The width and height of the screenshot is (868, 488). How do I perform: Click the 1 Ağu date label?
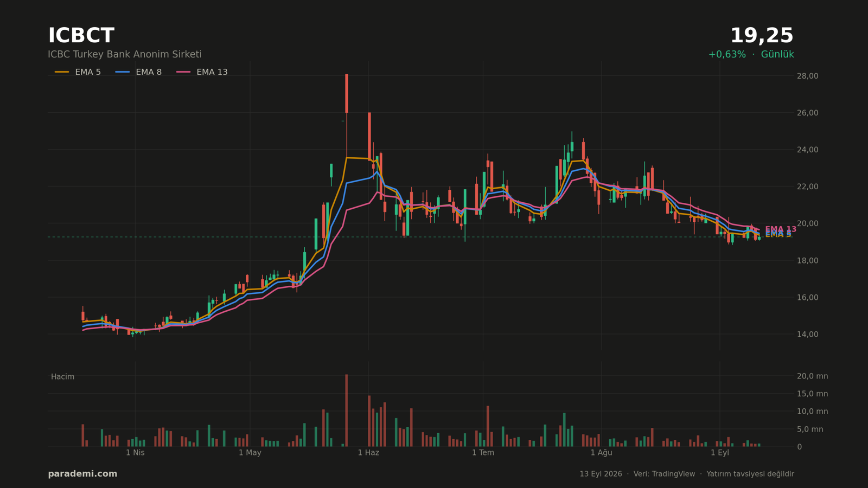click(601, 453)
